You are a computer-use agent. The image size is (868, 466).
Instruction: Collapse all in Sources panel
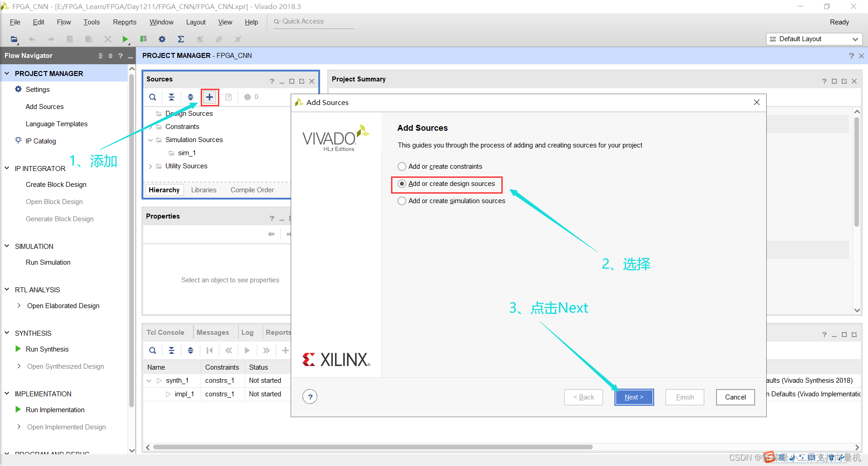click(172, 97)
